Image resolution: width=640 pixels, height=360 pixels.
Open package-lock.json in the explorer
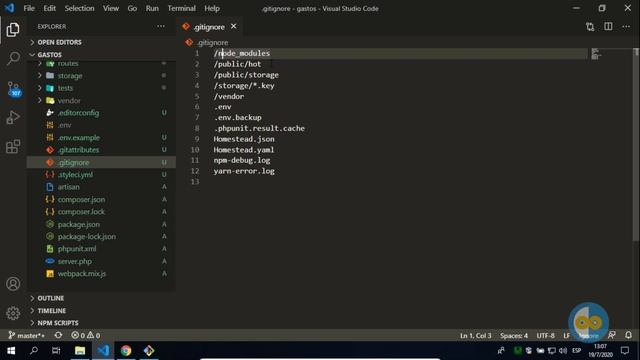pyautogui.click(x=87, y=236)
